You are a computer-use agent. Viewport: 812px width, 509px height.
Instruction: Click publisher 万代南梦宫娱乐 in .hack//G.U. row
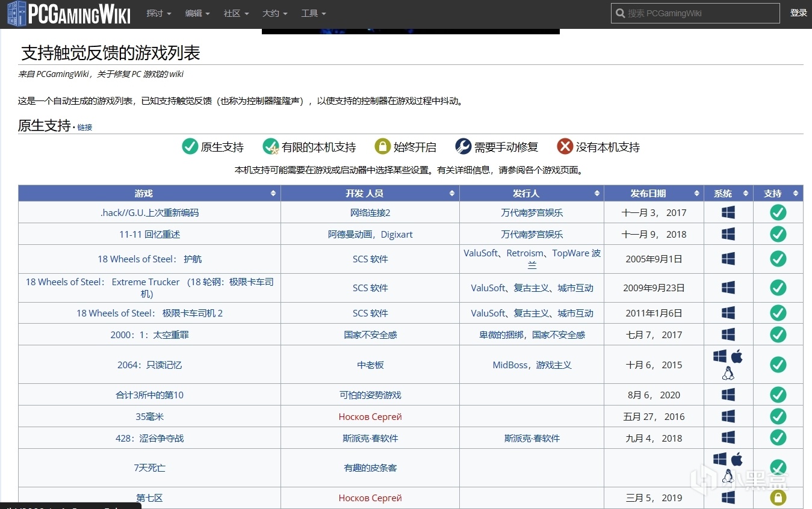coord(532,212)
